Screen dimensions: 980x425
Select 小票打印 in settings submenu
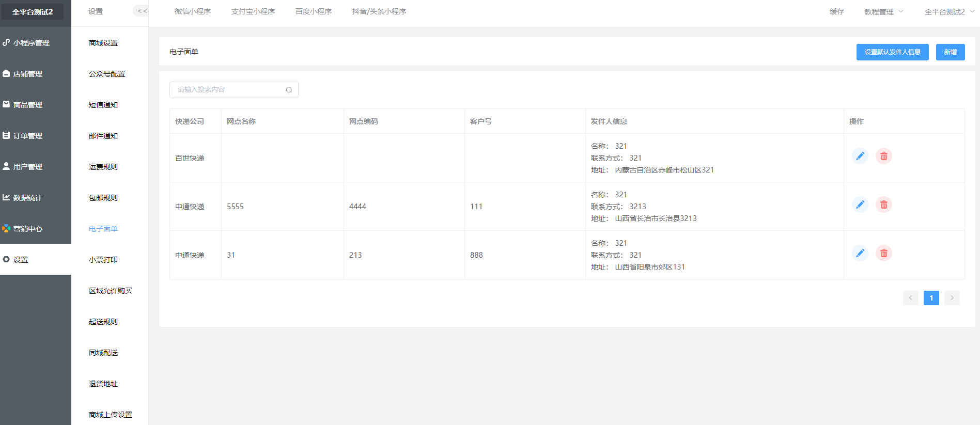[x=103, y=260]
